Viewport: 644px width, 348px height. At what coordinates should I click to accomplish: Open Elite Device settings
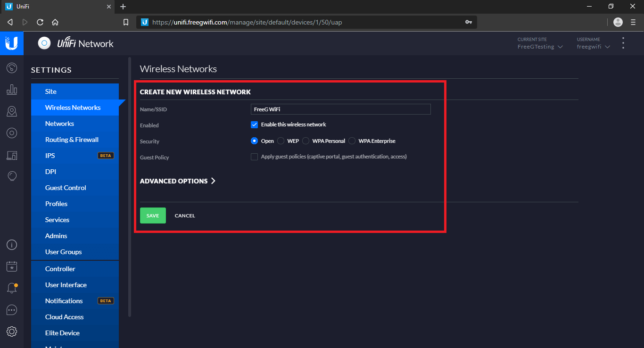[75, 333]
